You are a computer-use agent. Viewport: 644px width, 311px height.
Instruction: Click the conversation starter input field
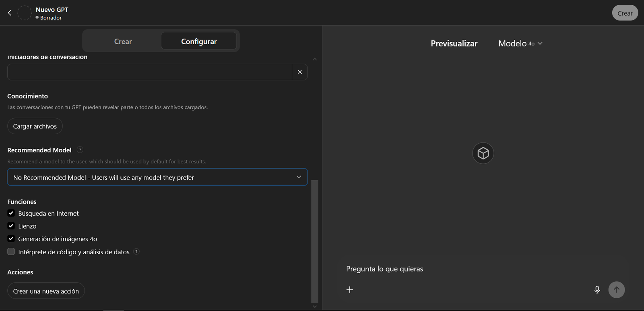[x=149, y=72]
